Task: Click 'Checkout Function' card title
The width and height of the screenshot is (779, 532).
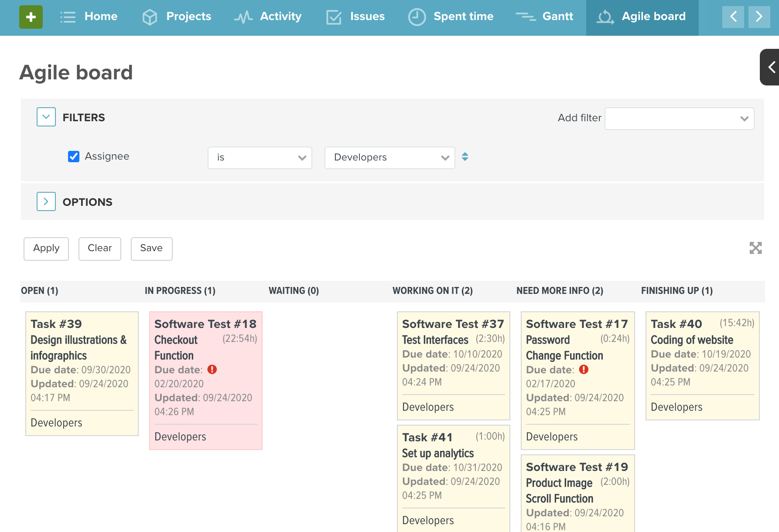Action: pos(176,348)
